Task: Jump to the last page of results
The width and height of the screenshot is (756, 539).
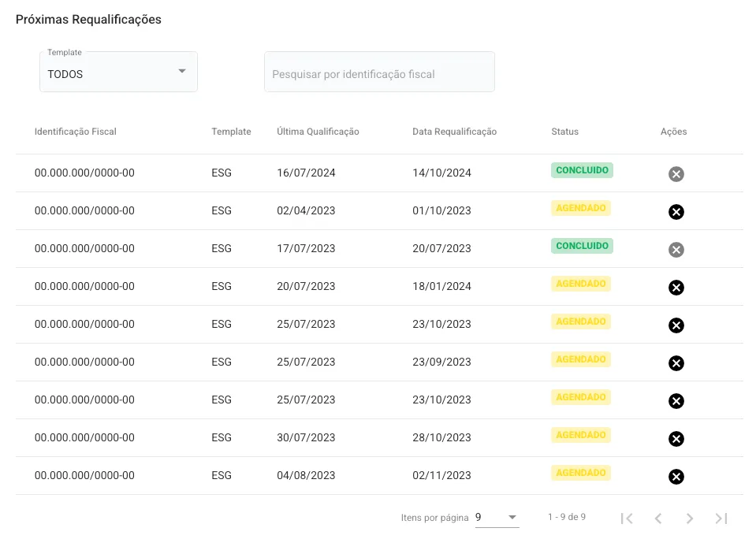Action: [x=721, y=518]
